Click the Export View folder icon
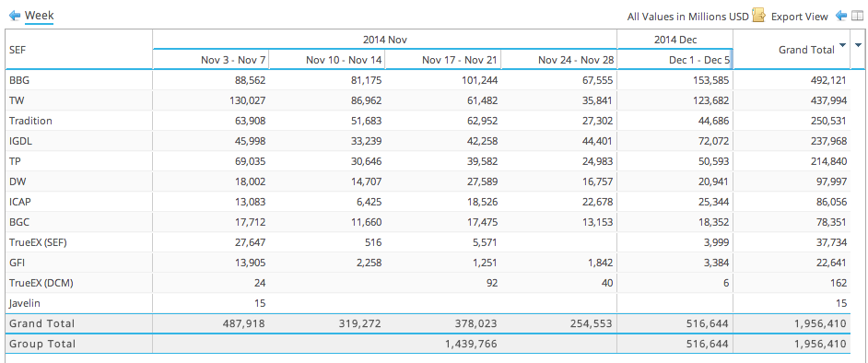Screen dimensions: 868x363 coord(759,16)
